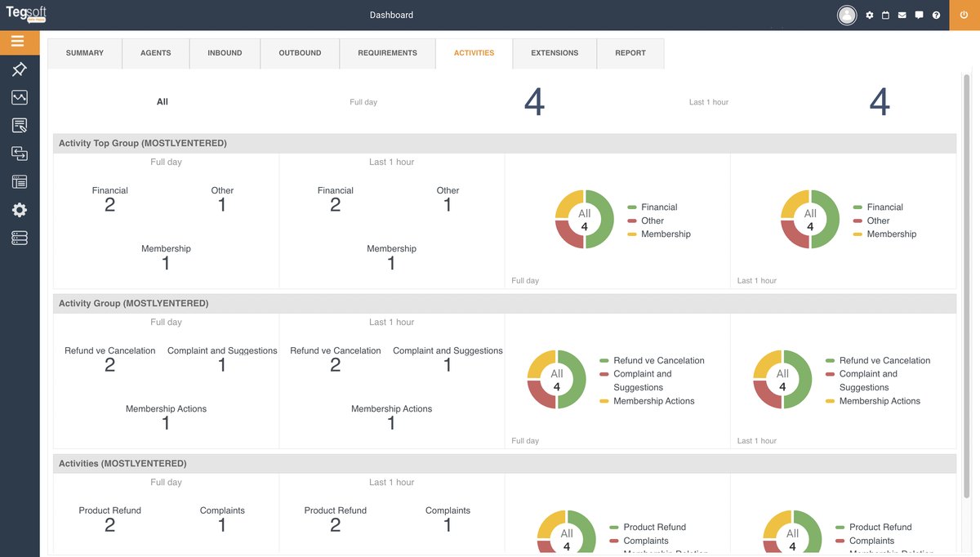Toggle Refund ve Cancelation legend in Full day chart
The image size is (980, 557).
point(652,360)
